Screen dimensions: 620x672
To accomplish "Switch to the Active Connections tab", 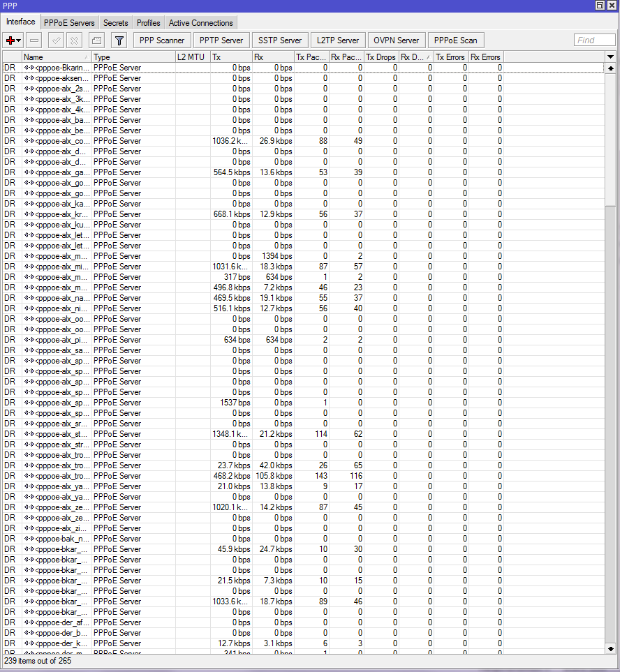I will [x=200, y=23].
